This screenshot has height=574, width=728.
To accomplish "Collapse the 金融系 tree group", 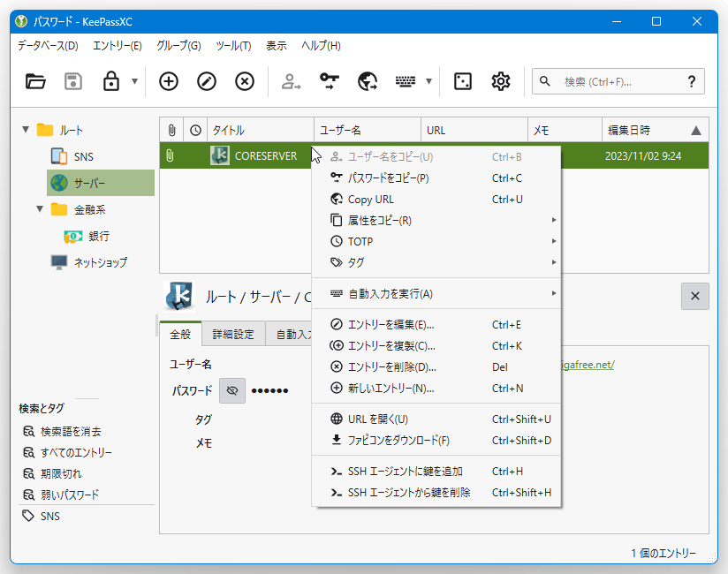I will (x=40, y=209).
